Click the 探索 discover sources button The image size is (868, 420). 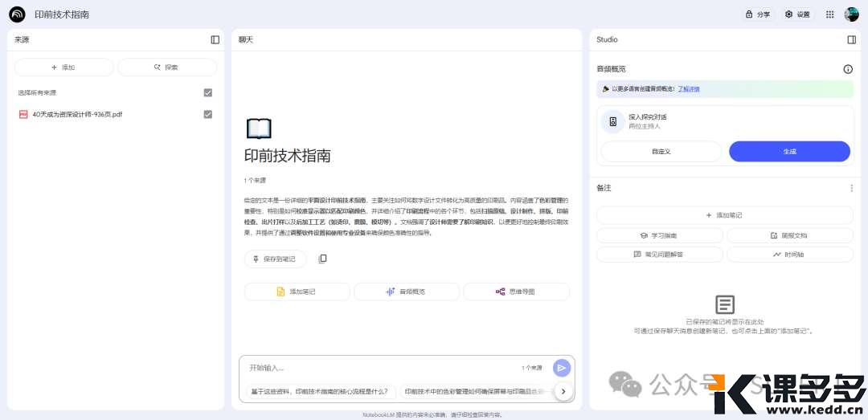coord(167,67)
